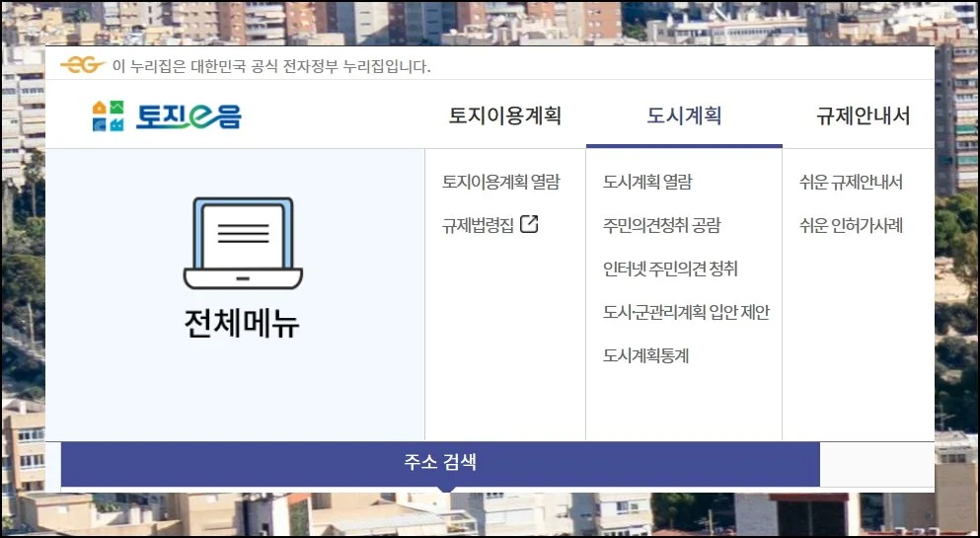Viewport: 980px width, 538px height.
Task: Click the 토지e음 logo text
Action: (188, 116)
